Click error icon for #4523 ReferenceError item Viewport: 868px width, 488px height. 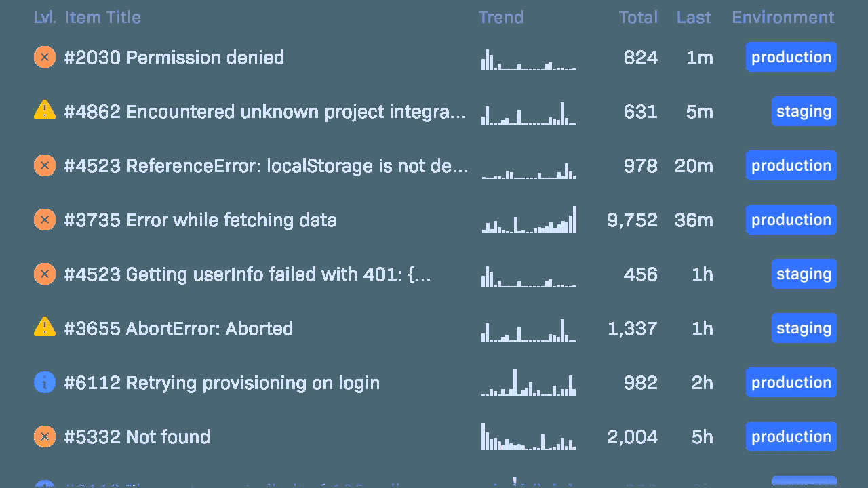click(45, 165)
